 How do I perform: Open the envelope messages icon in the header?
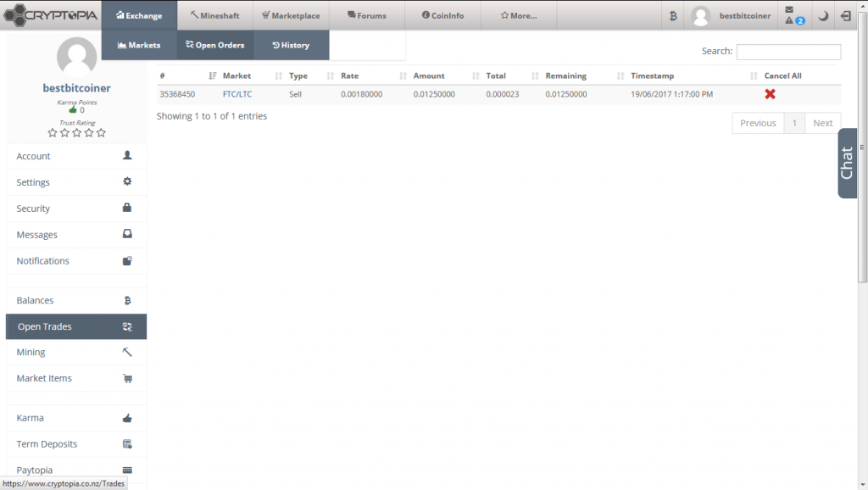789,9
